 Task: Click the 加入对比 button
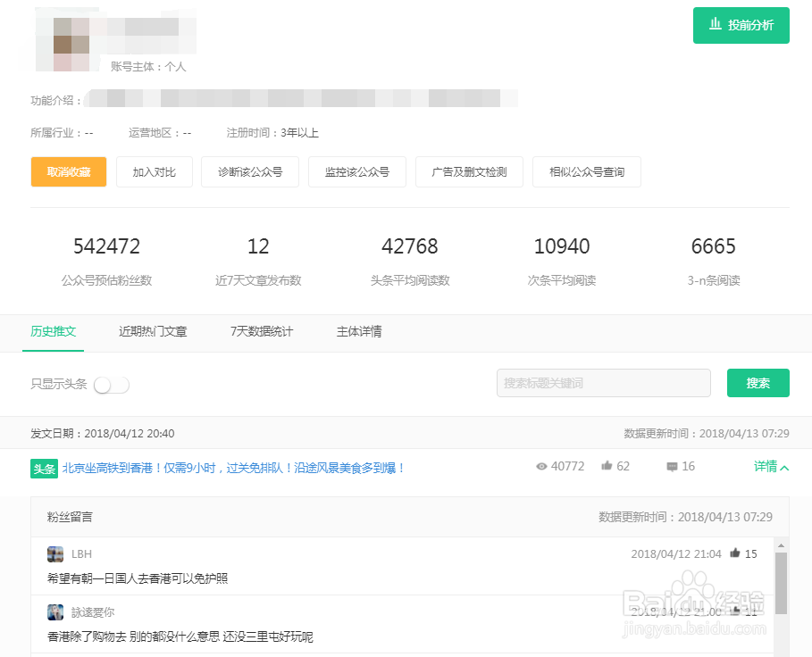[154, 171]
